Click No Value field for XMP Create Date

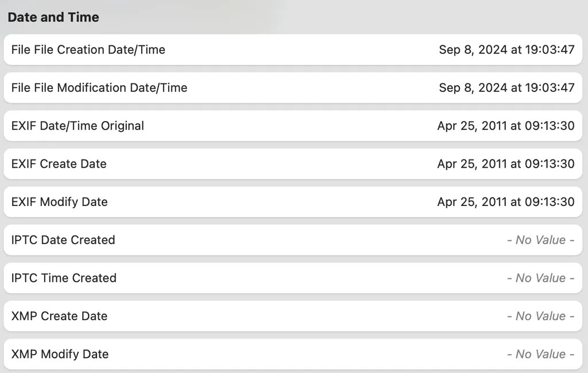pos(540,316)
